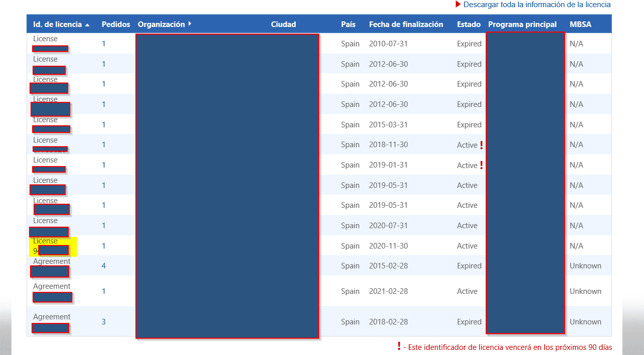Image resolution: width=644 pixels, height=355 pixels.
Task: Click the Programa principal column header
Action: click(x=522, y=24)
